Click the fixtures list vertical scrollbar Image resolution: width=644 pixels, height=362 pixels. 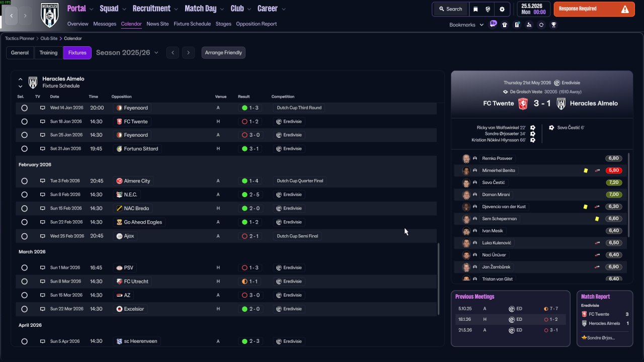(438, 279)
